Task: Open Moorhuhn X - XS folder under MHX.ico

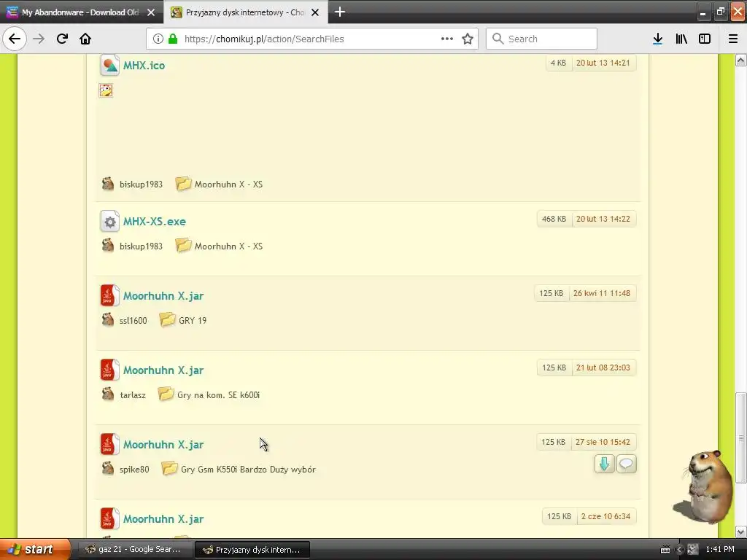Action: [x=228, y=184]
